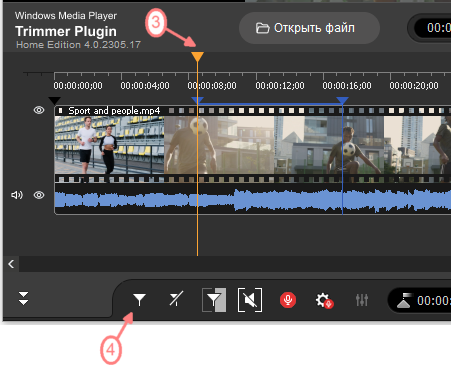Collapse panel with double down arrows
Screen dimensions: 451x379
pyautogui.click(x=23, y=298)
